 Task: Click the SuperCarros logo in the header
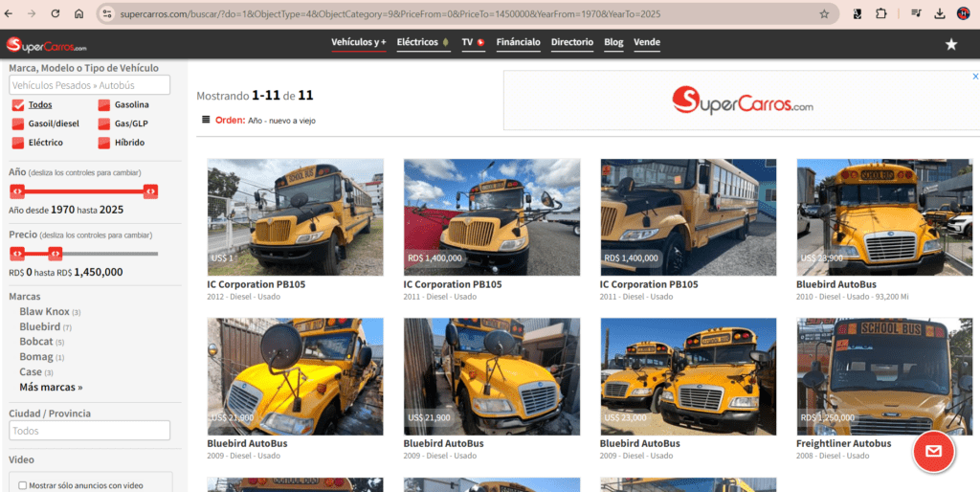click(x=46, y=45)
